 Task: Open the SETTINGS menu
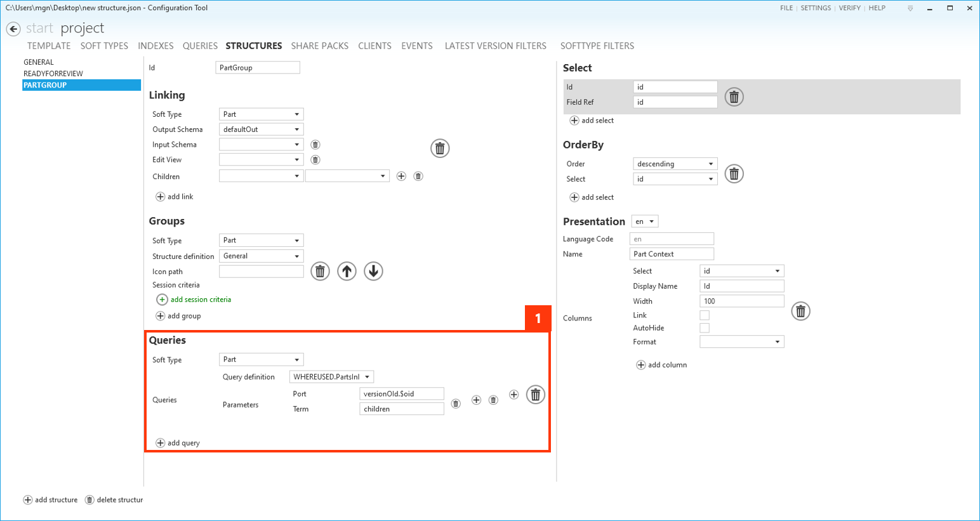pyautogui.click(x=817, y=8)
